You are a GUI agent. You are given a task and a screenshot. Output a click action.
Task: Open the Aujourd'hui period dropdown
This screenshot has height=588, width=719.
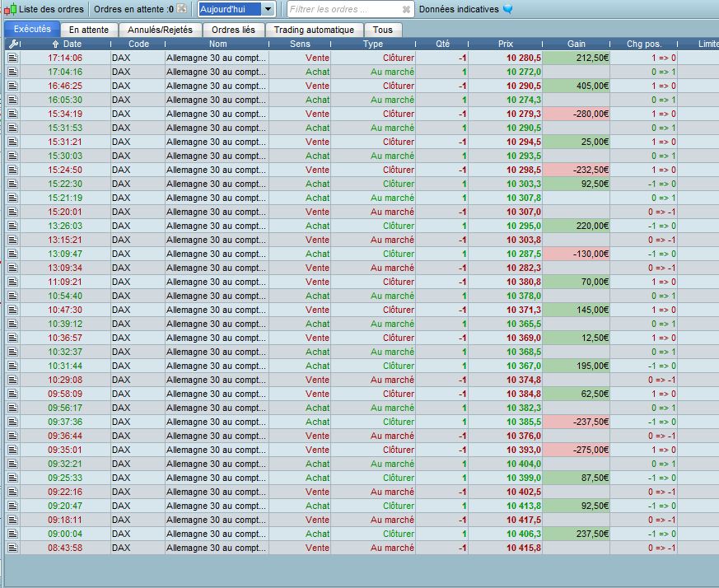pyautogui.click(x=268, y=10)
